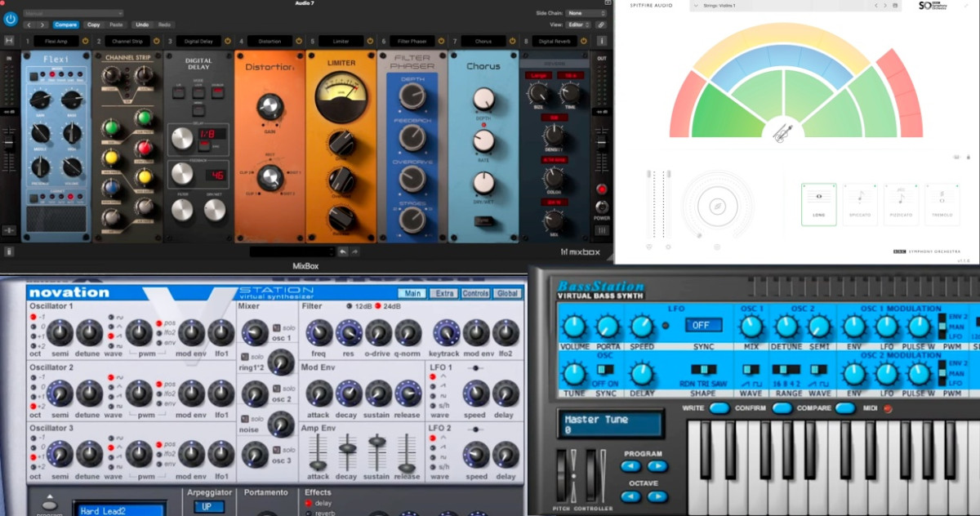Image resolution: width=980 pixels, height=516 pixels.
Task: Click the MixBox input level fader
Action: [x=10, y=144]
